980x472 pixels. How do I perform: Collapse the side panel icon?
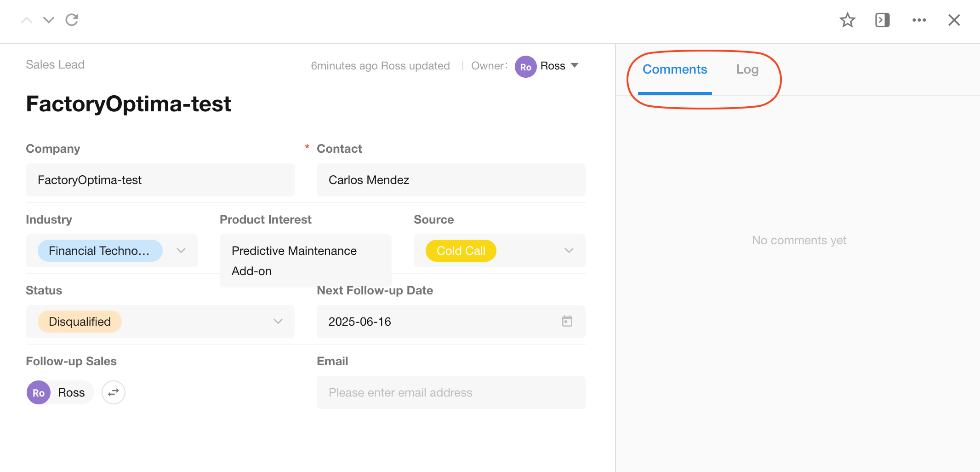coord(882,20)
